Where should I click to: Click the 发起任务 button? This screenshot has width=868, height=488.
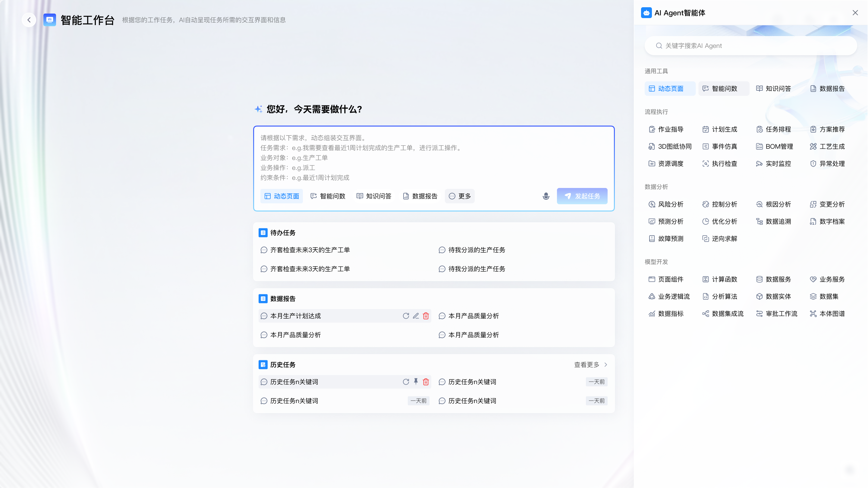[x=582, y=196]
